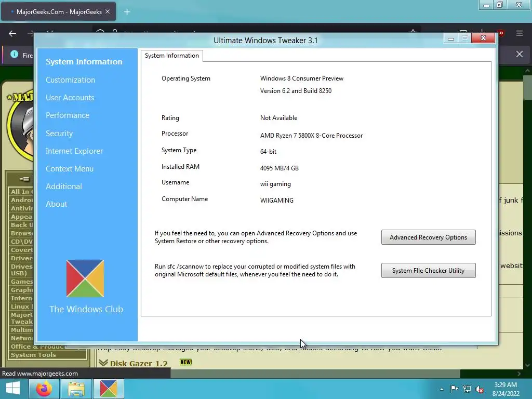Screen dimensions: 532x399
Task: Click the WIIGAMING computer name value
Action: pos(276,200)
